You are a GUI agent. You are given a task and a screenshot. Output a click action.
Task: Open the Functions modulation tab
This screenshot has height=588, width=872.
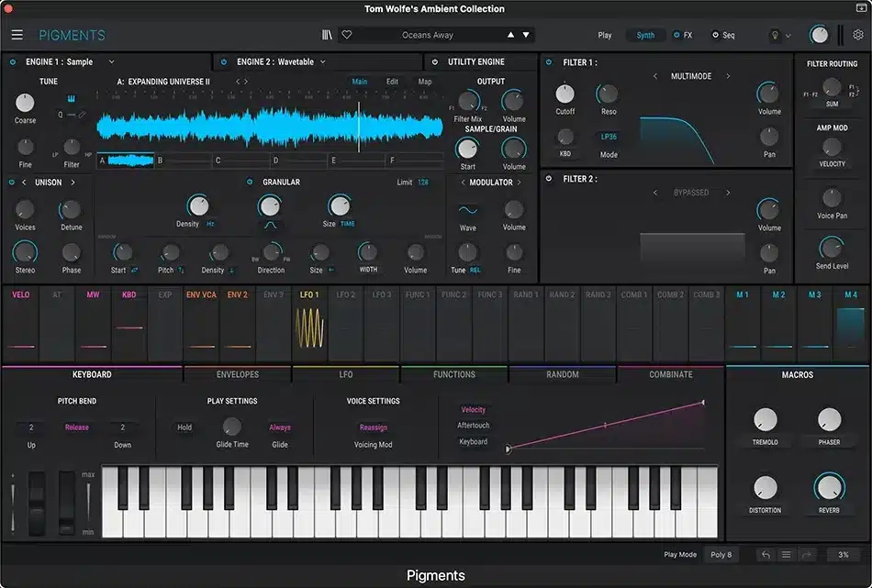coord(454,374)
